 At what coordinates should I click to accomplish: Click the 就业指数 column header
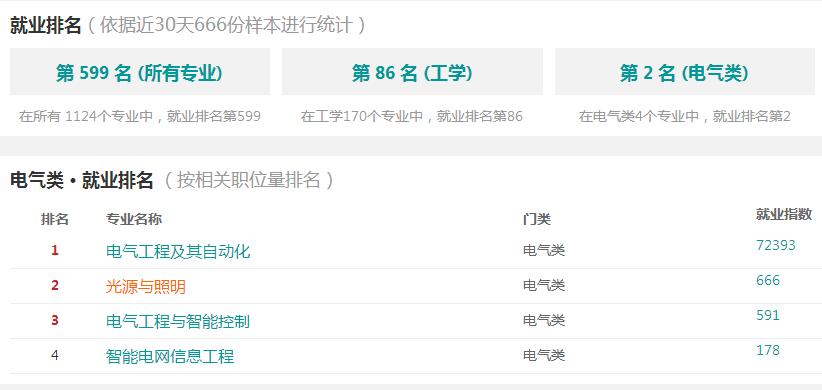click(784, 214)
